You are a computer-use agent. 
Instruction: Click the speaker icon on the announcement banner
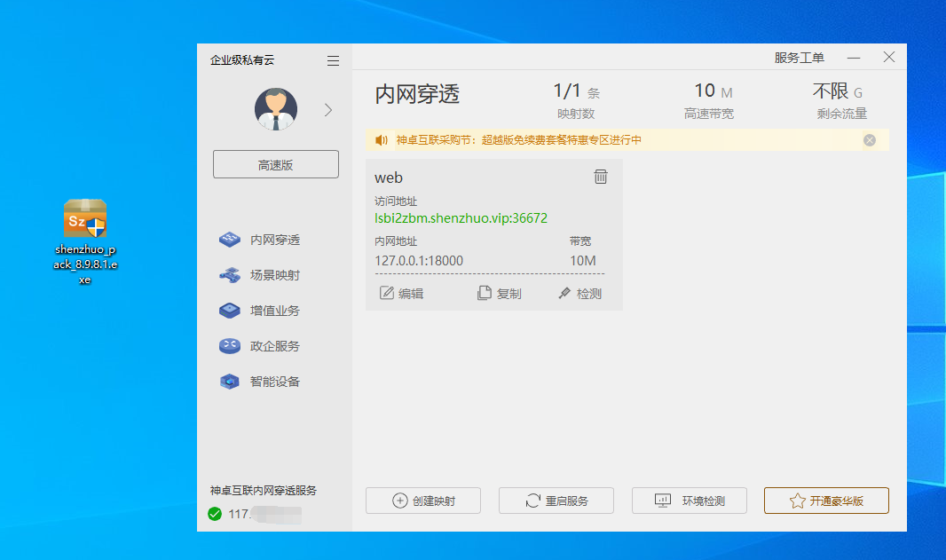(x=382, y=139)
